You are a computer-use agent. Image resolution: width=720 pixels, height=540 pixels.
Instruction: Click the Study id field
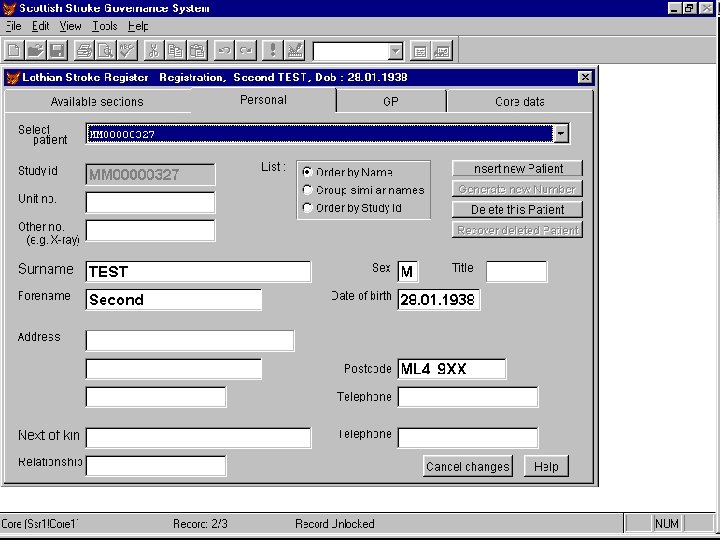point(150,174)
